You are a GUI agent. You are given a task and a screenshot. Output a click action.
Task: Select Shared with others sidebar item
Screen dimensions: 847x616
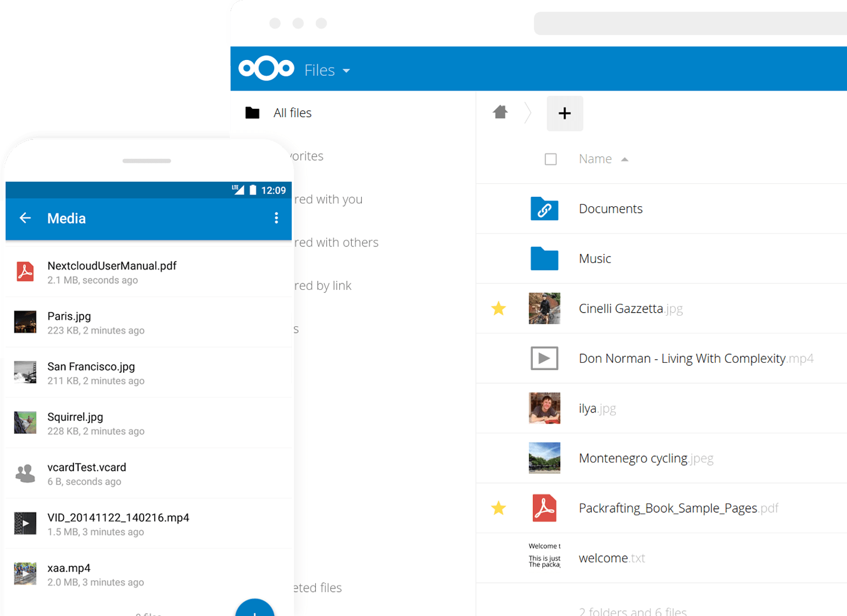pos(336,243)
